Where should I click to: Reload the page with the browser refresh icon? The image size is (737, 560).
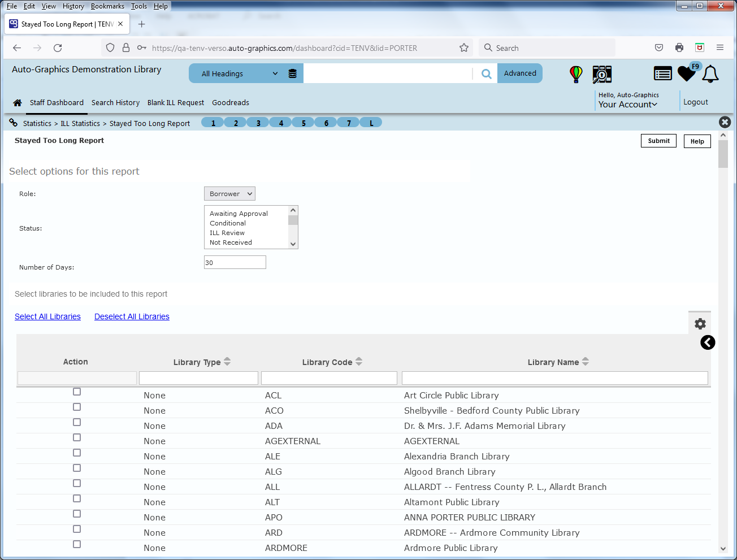58,48
